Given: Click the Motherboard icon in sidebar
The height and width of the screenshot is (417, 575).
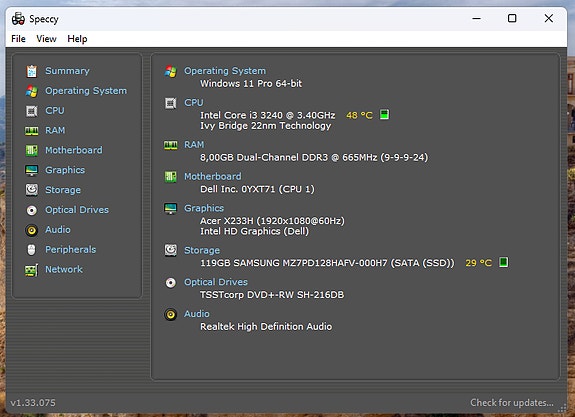Looking at the screenshot, I should [x=32, y=150].
